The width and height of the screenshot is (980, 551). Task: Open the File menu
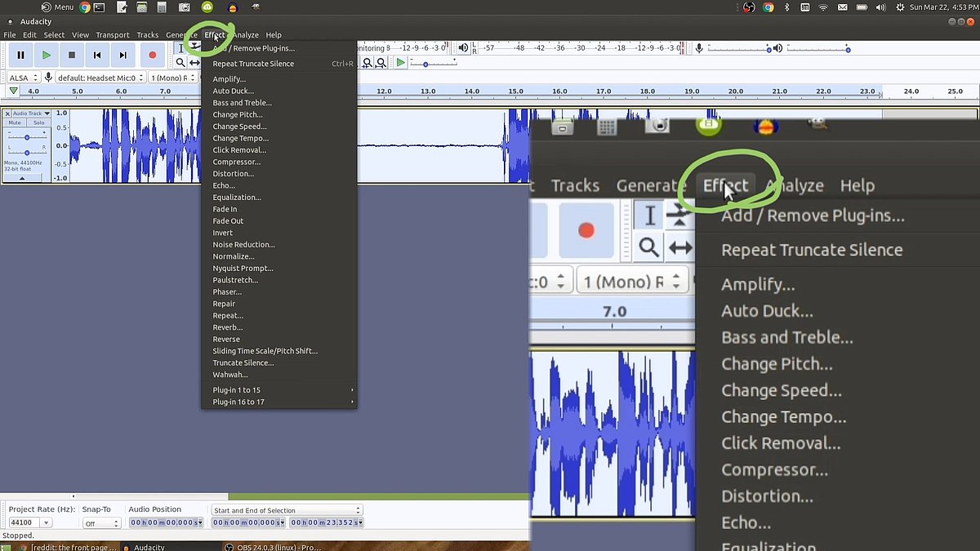[x=10, y=35]
